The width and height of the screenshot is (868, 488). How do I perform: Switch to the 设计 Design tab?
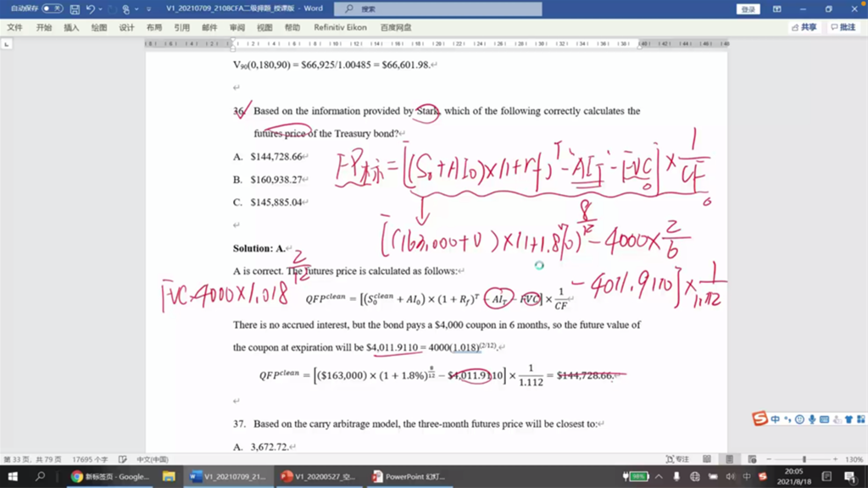(x=127, y=27)
